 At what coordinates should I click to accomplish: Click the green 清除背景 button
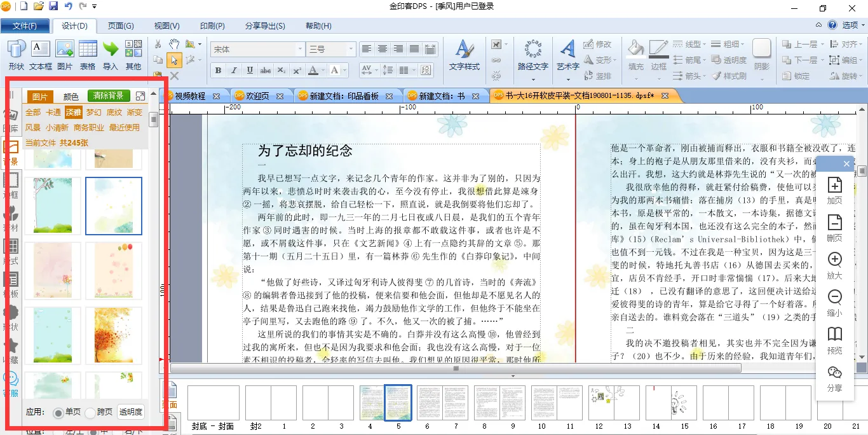[108, 96]
